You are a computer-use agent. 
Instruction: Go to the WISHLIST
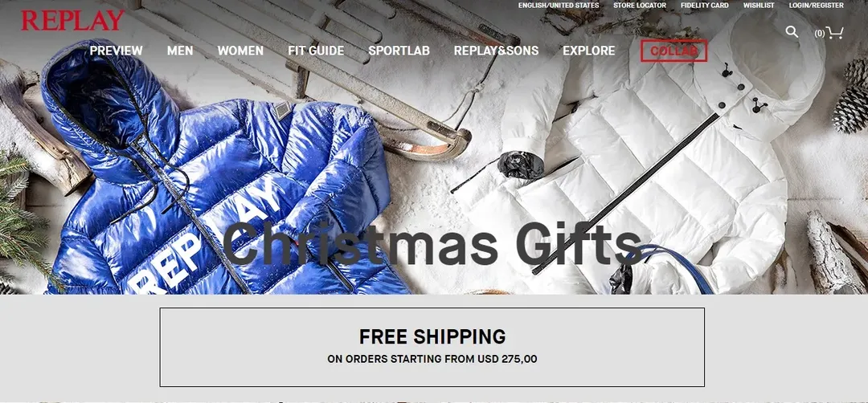(759, 6)
